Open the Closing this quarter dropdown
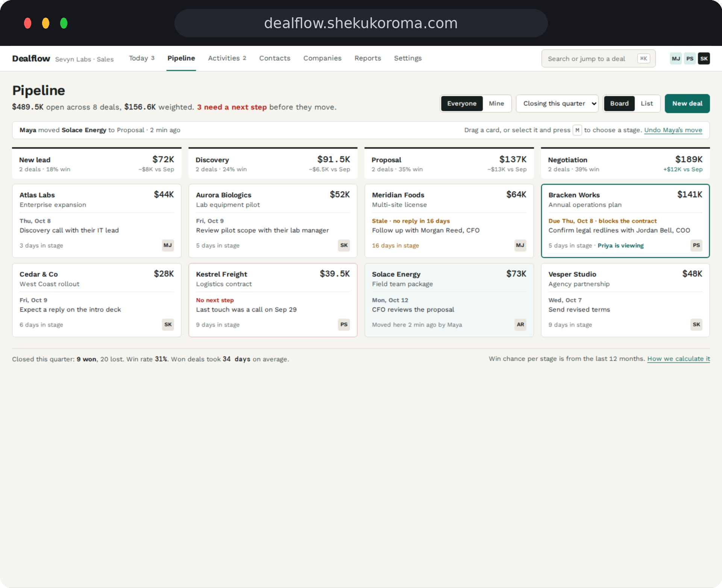Image resolution: width=722 pixels, height=588 pixels. (557, 103)
